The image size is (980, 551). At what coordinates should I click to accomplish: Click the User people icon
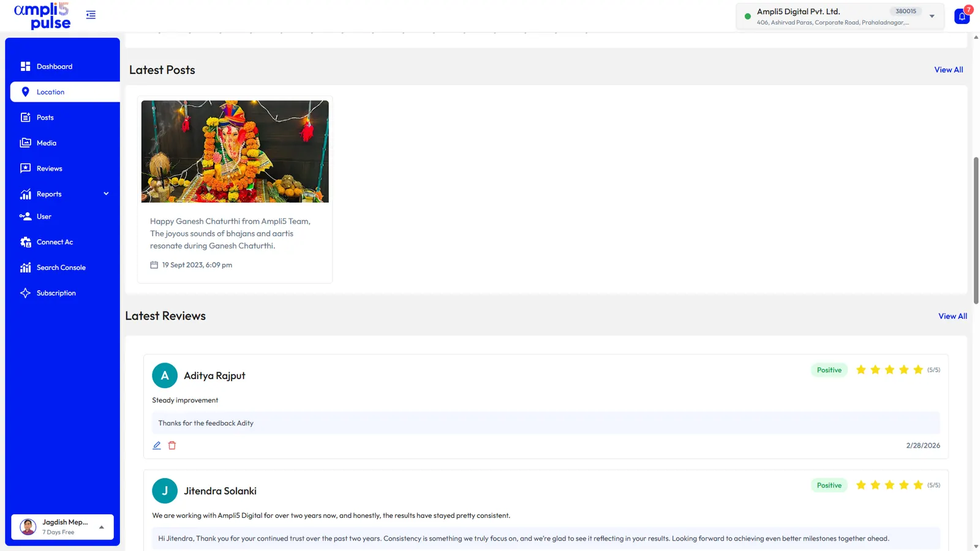pyautogui.click(x=25, y=216)
